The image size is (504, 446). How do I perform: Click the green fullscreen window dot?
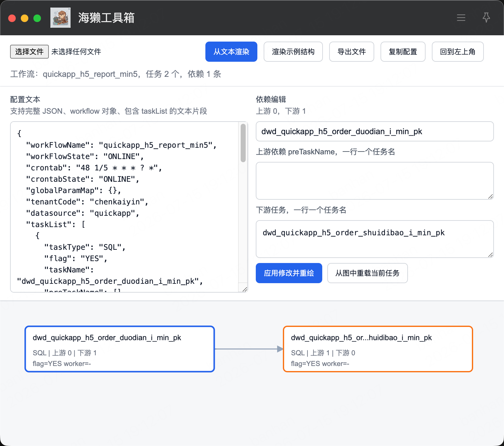(37, 18)
